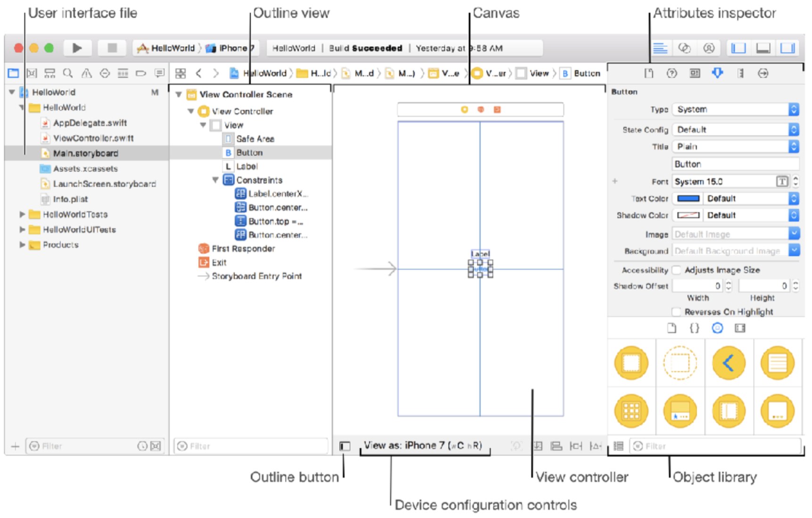
Task: Click the Object library Filter field
Action: point(715,446)
